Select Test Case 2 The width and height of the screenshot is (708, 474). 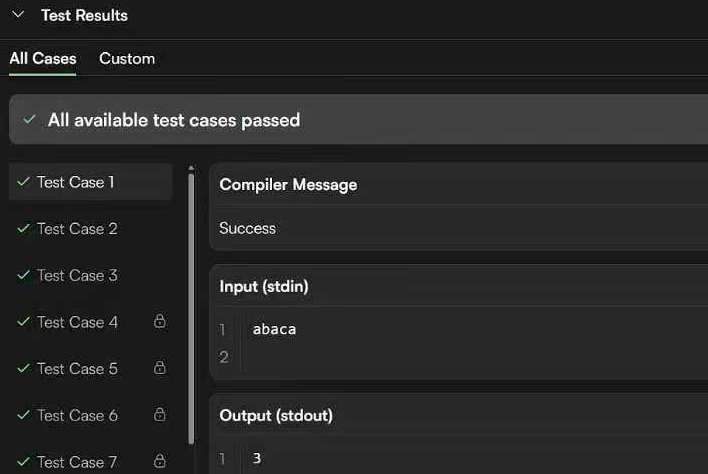tap(77, 229)
